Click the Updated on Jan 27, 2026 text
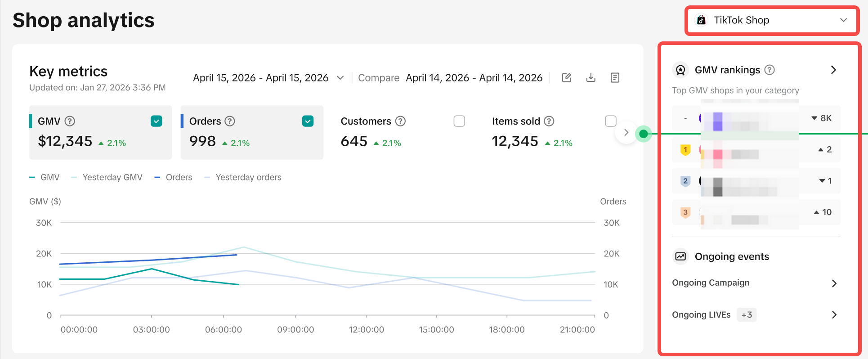The image size is (868, 359). (98, 88)
